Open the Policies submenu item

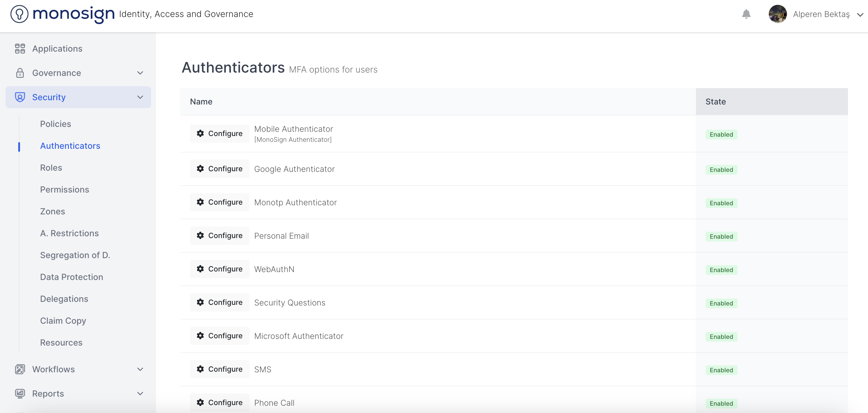[56, 124]
